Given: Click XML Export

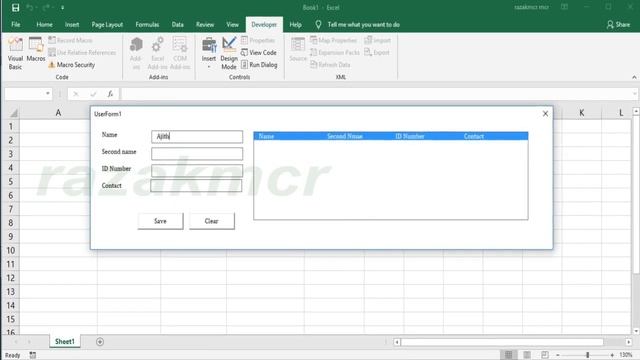Looking at the screenshot, I should point(377,53).
